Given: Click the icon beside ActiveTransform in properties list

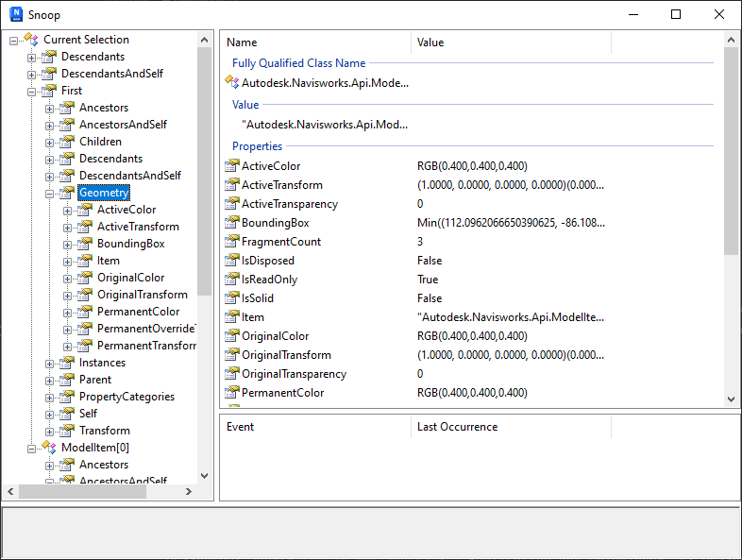Looking at the screenshot, I should (x=232, y=184).
